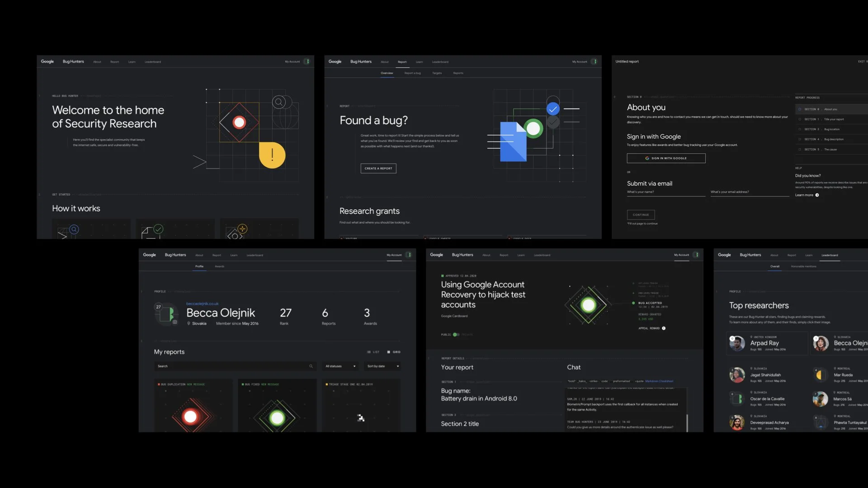The image size is (868, 488).
Task: Select the Overall tab on the leaderboard
Action: [x=775, y=267]
